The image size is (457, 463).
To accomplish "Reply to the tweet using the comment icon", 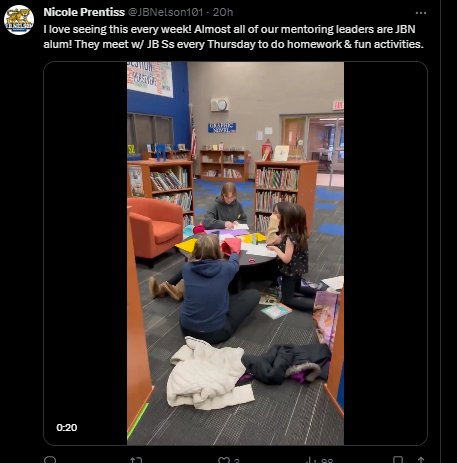I will [50, 460].
